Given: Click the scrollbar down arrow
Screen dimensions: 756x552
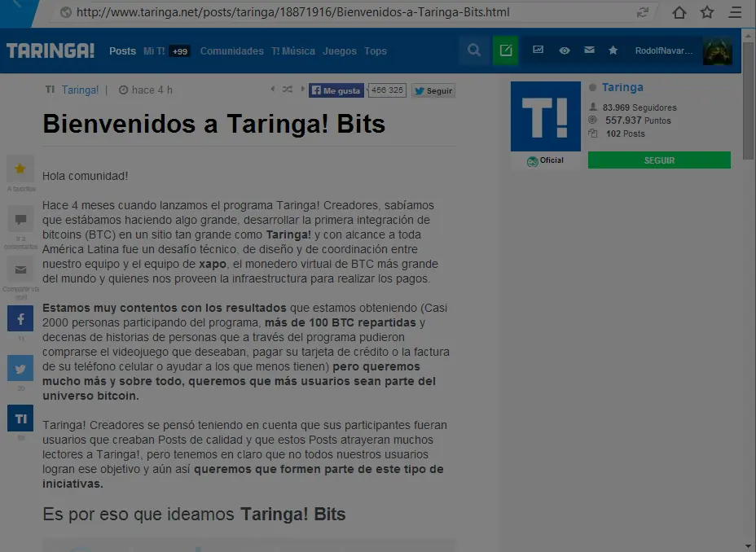Looking at the screenshot, I should 748,546.
